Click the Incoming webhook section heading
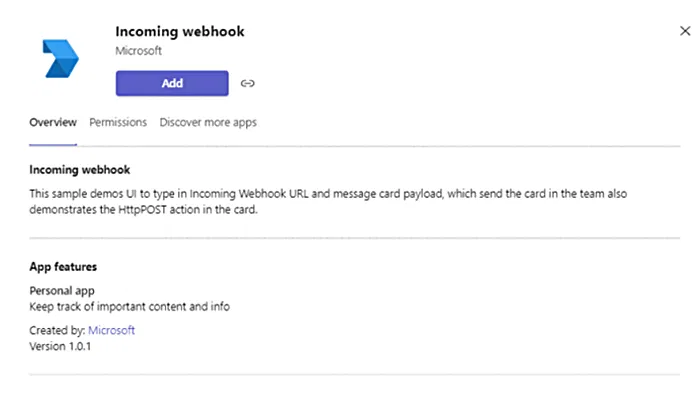Screen dimensions: 700x400 (80, 170)
